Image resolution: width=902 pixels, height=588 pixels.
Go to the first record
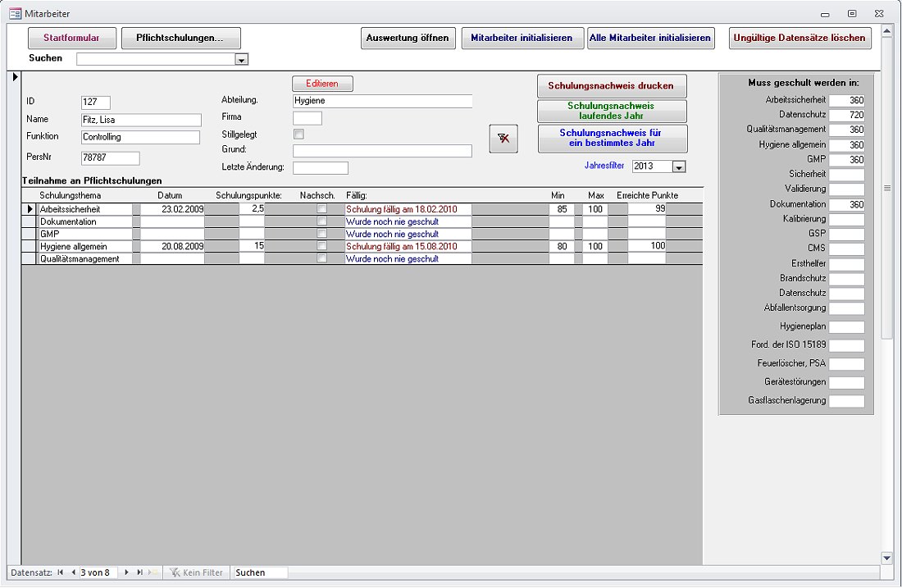(60, 572)
